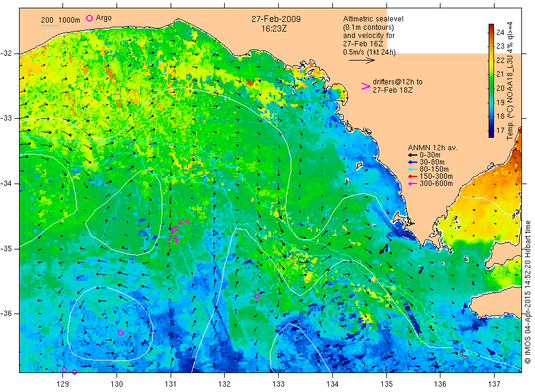Click the blue 30-80m legend arrow

click(x=413, y=162)
